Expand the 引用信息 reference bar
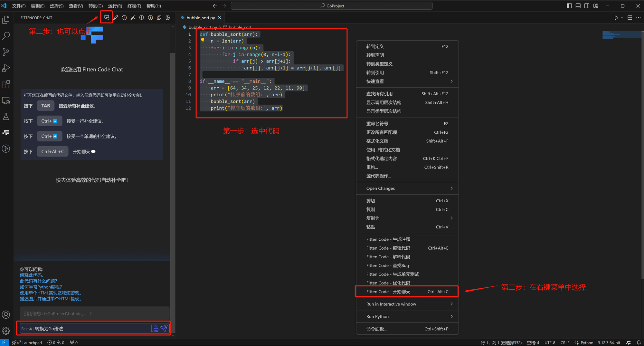Image resolution: width=644 pixels, height=346 pixels. pos(95,313)
